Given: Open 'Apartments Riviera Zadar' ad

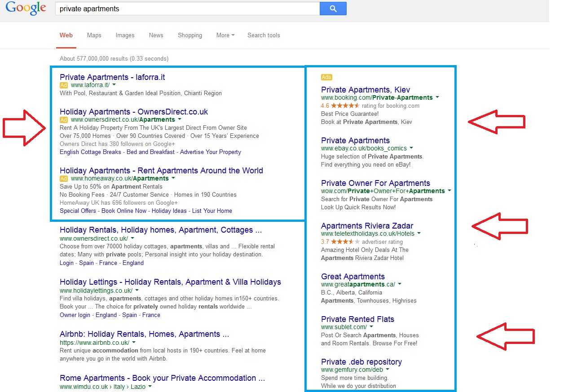Looking at the screenshot, I should [x=367, y=225].
